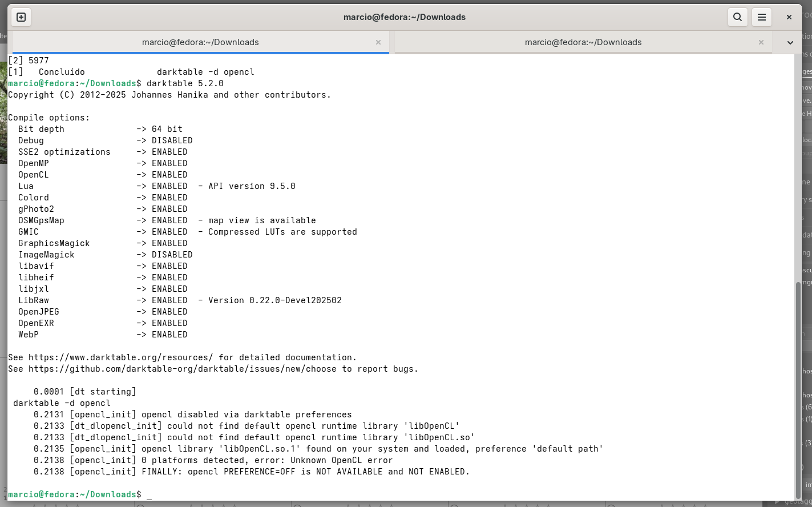Click window title 'marcio@fedora:~/Downloads'
Screen dimensions: 812x507
(405, 17)
